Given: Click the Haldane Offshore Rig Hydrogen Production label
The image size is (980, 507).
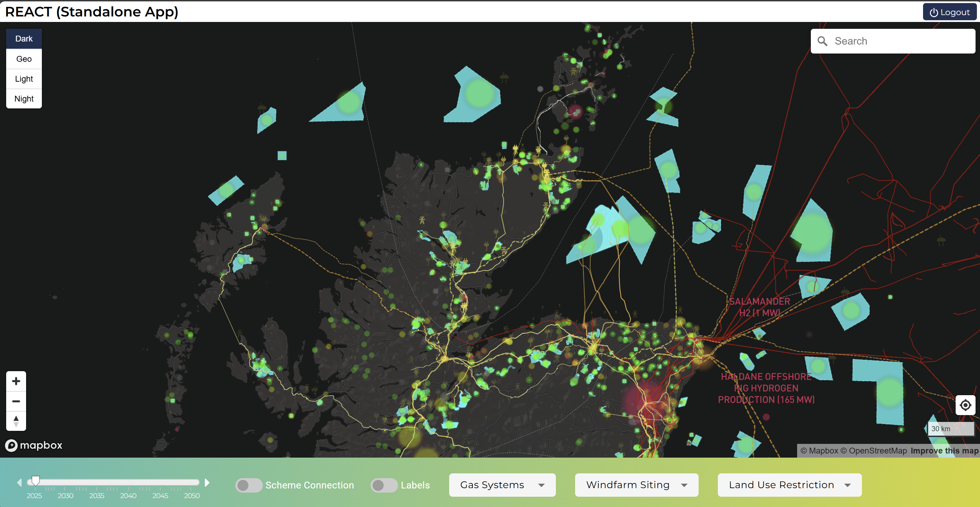Looking at the screenshot, I should (766, 388).
